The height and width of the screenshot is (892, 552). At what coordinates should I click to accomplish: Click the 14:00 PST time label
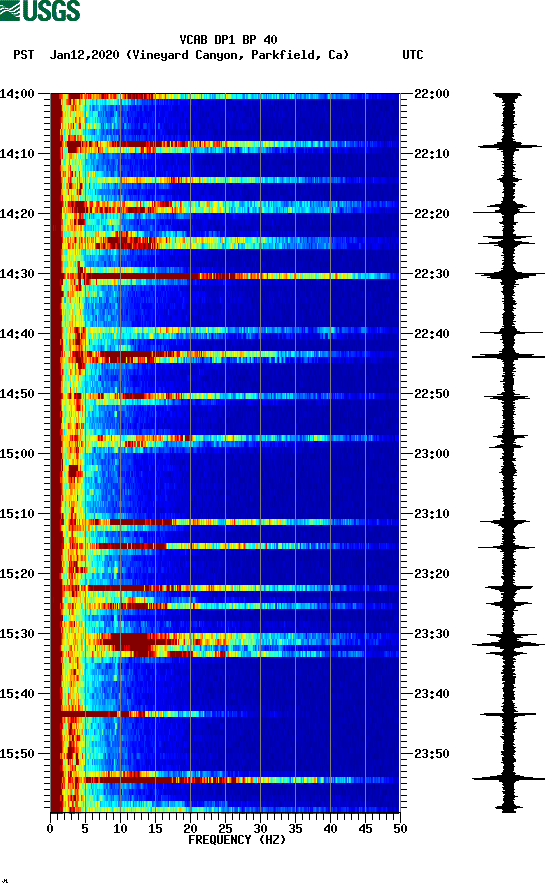(17, 94)
